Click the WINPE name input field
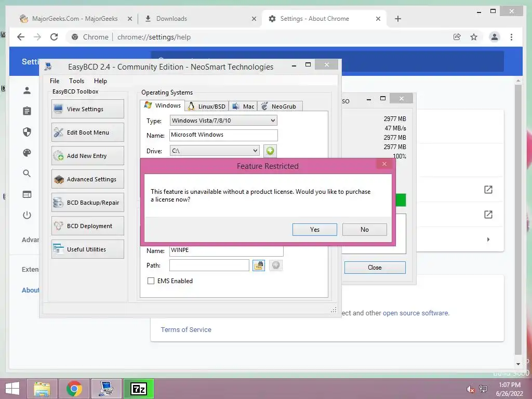This screenshot has width=532, height=399. (x=226, y=251)
